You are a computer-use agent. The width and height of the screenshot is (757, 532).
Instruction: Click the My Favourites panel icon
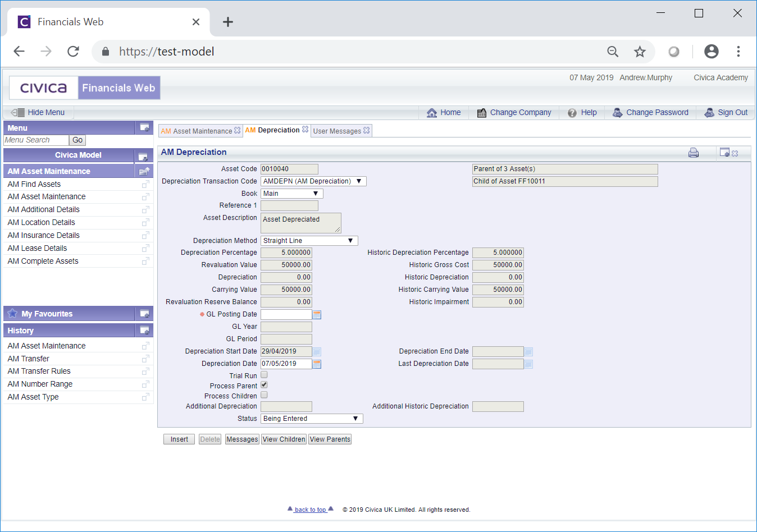tap(144, 314)
